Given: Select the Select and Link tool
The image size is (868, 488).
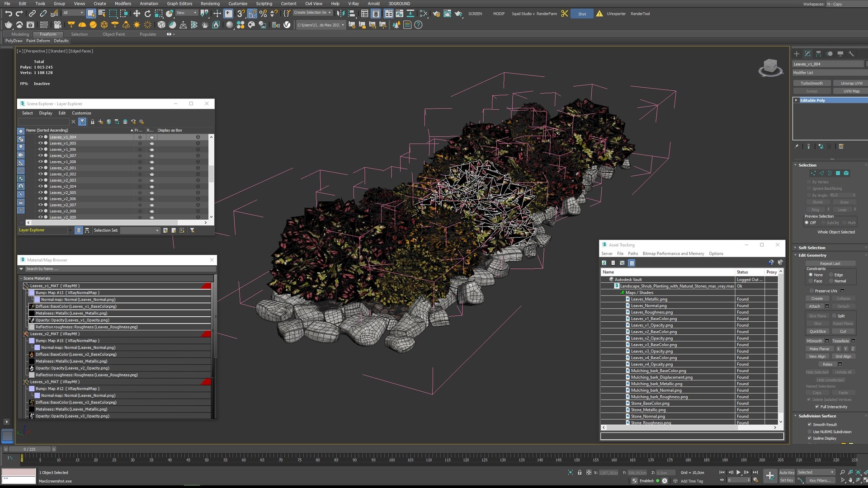Looking at the screenshot, I should tap(32, 14).
